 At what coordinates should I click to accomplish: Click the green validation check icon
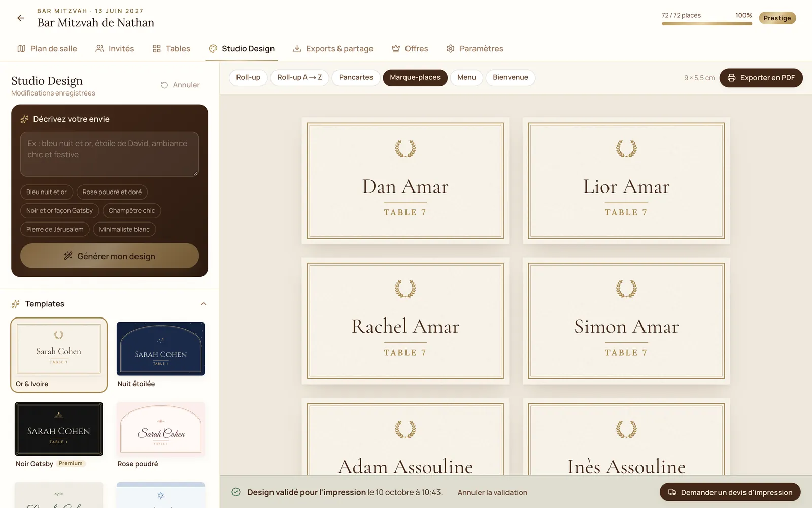coord(236,492)
